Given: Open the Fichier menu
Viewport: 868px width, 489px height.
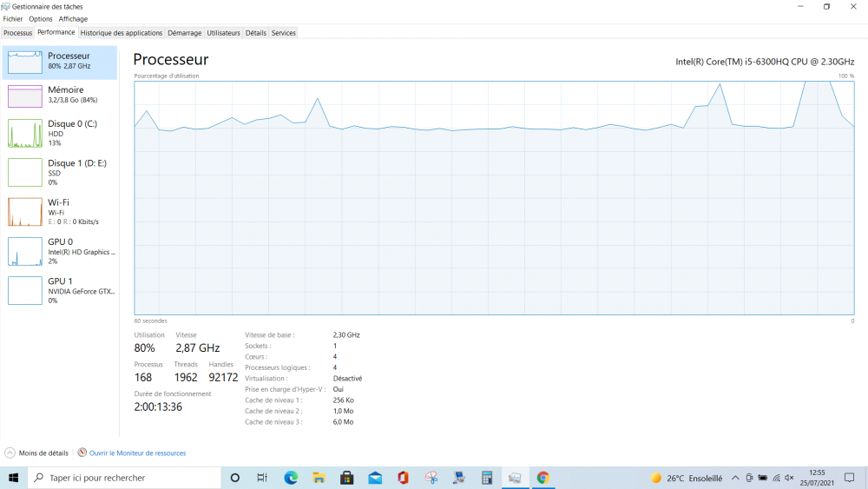Looking at the screenshot, I should (13, 19).
